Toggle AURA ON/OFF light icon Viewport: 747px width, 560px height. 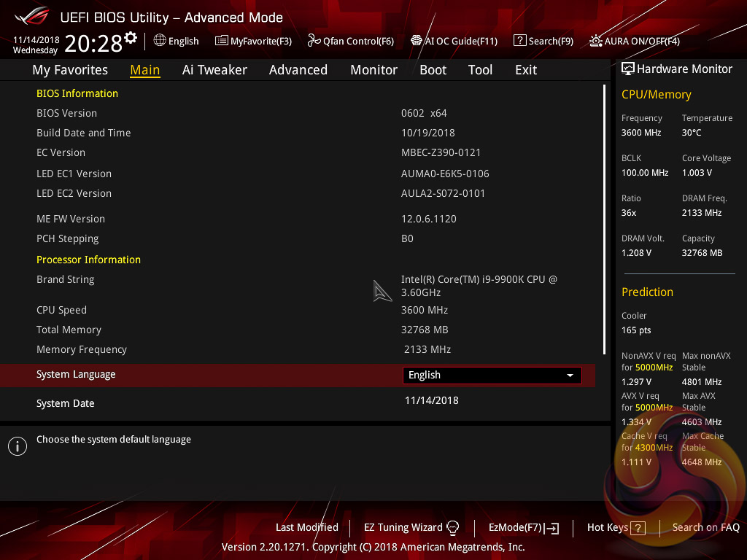(x=595, y=41)
